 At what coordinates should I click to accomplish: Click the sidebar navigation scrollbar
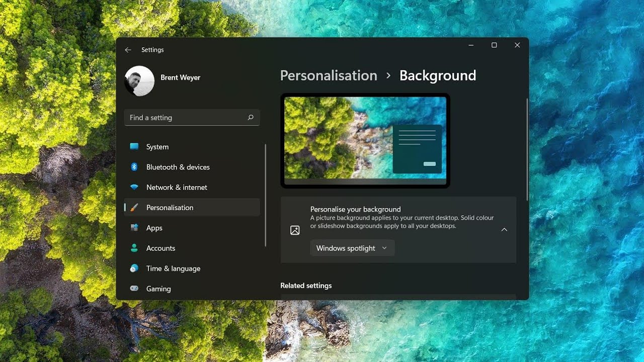pos(265,195)
